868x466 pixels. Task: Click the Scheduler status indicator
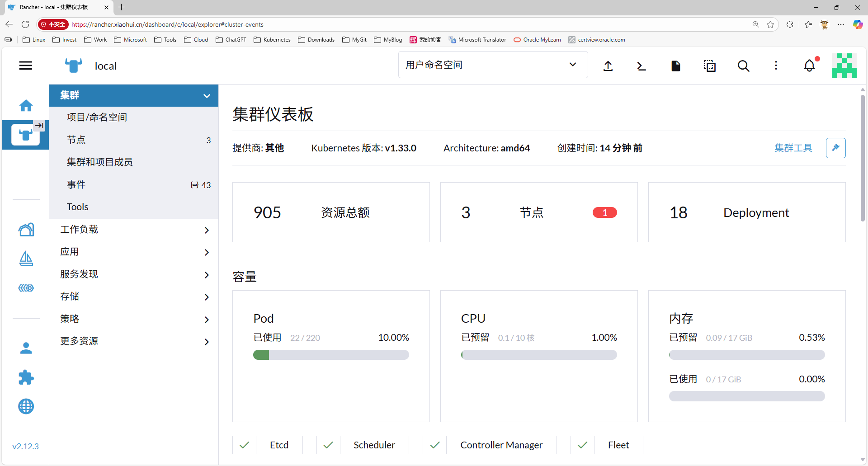coord(363,445)
